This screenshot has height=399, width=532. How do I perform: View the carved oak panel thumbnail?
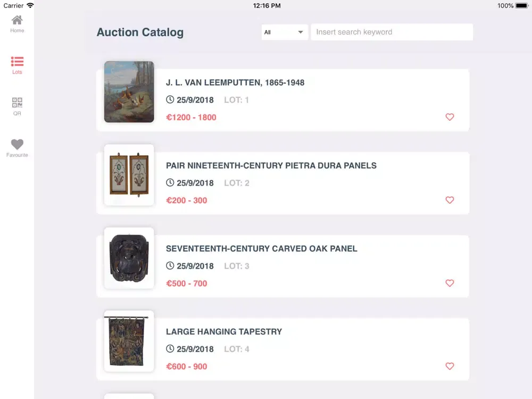[129, 258]
